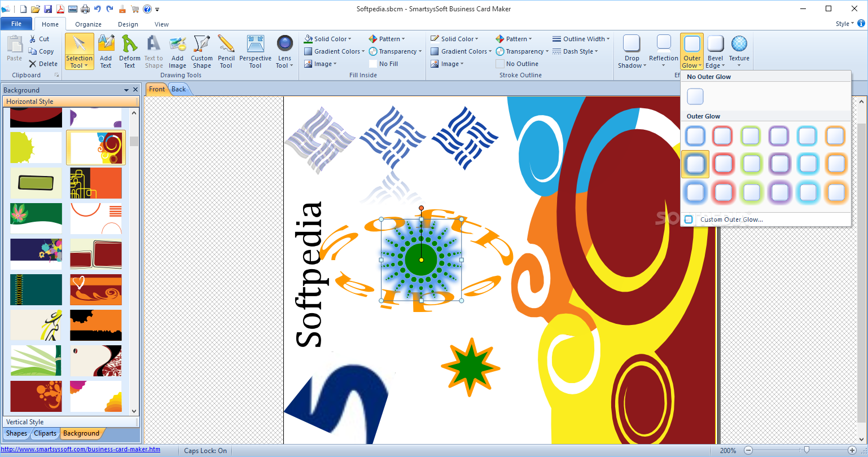Copy the selected object
Image resolution: width=868 pixels, height=457 pixels.
pyautogui.click(x=41, y=51)
